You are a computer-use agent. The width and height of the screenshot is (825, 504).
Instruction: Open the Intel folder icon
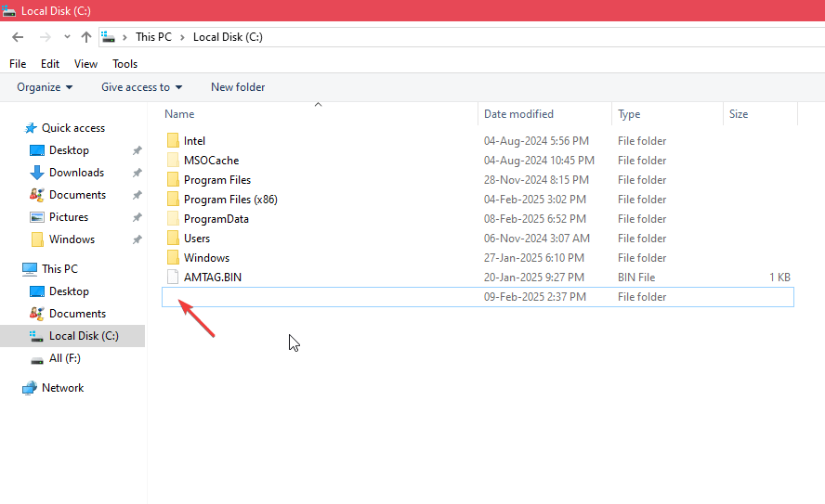[173, 141]
